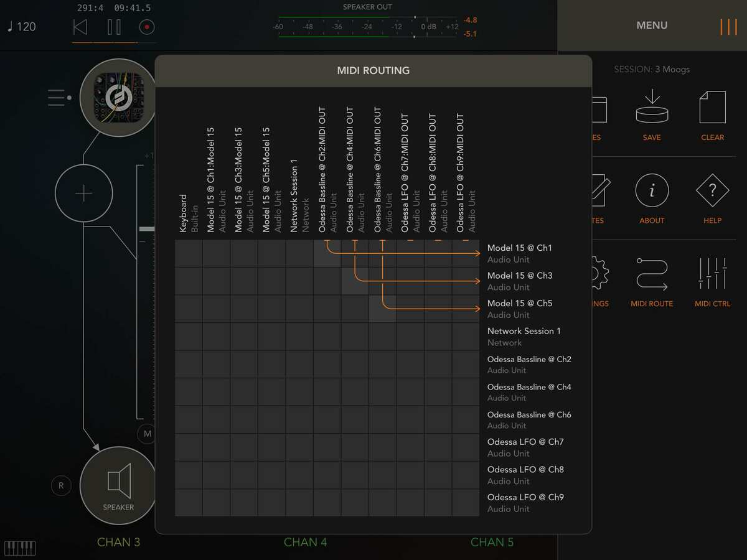
Task: Click the MENU header label
Action: (x=652, y=26)
